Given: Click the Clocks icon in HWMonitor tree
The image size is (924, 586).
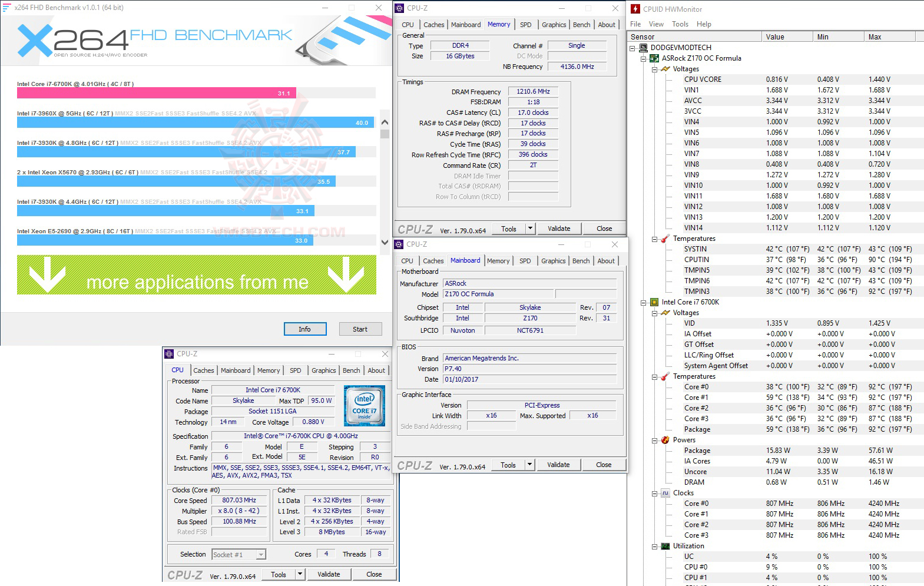Looking at the screenshot, I should 665,493.
